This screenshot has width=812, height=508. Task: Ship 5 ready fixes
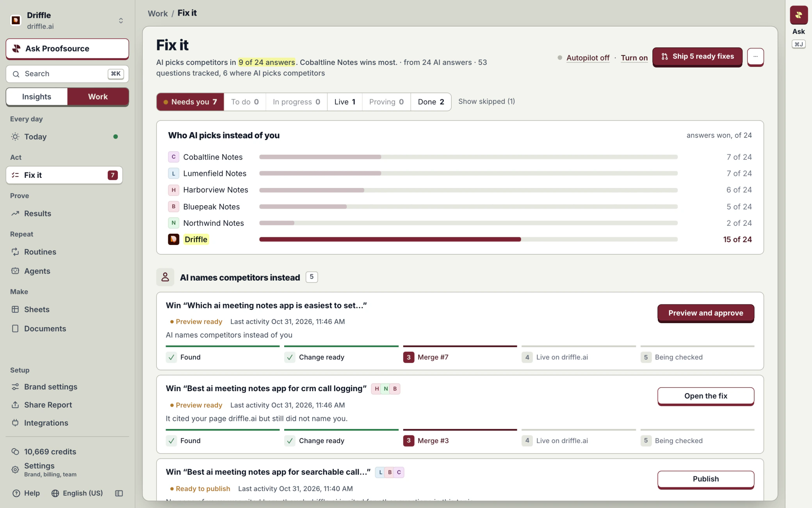point(697,57)
